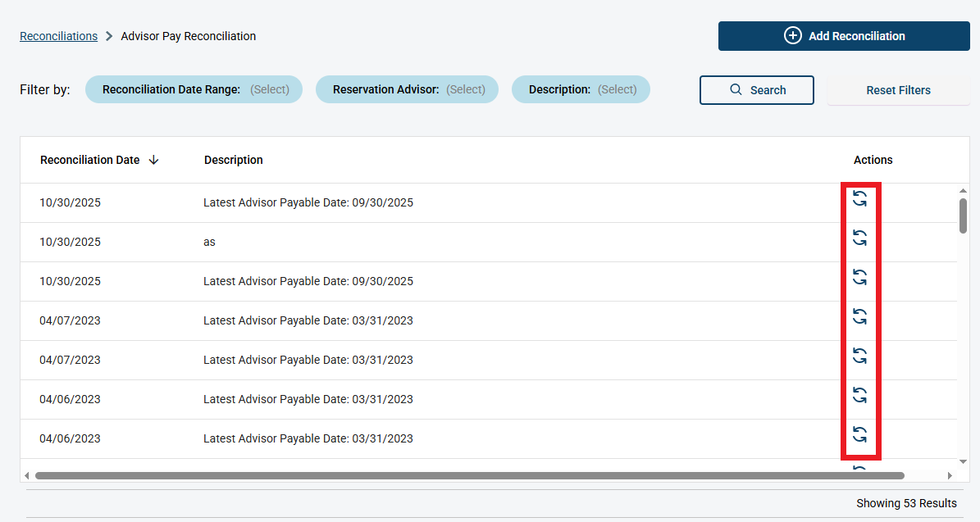
Task: Click the 'Advisor Pay Reconciliation' breadcrumb text
Action: point(188,36)
